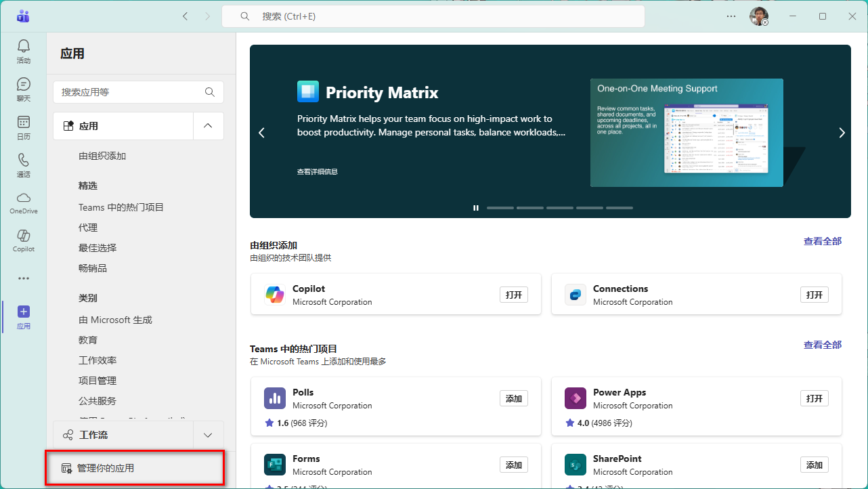Select the 公共服务 category
The height and width of the screenshot is (489, 868).
[x=97, y=401]
